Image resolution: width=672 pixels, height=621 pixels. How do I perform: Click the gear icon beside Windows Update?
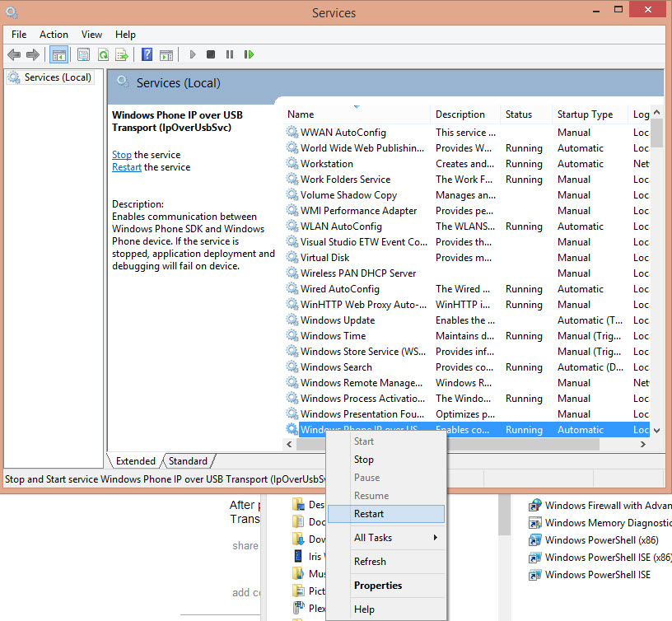point(292,320)
